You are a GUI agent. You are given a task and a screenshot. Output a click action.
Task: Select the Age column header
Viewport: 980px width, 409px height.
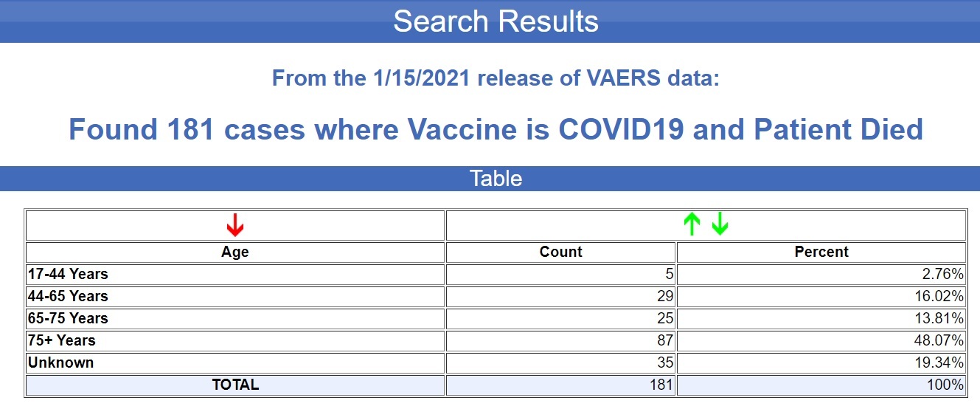[235, 252]
